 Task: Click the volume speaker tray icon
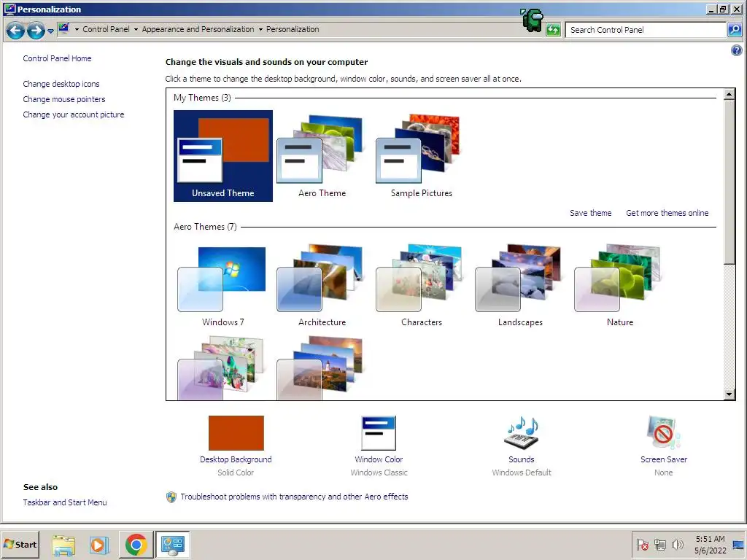(x=677, y=545)
